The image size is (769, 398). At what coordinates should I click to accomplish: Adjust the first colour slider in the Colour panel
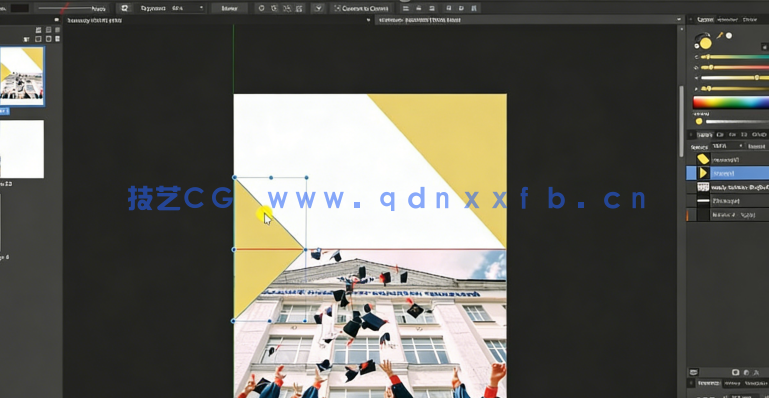click(734, 57)
